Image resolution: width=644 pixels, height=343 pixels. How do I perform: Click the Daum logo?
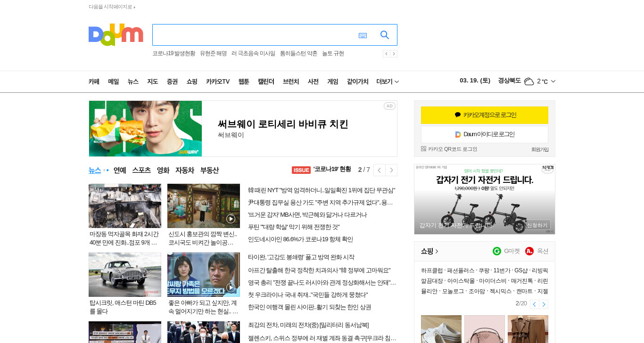pyautogui.click(x=116, y=35)
